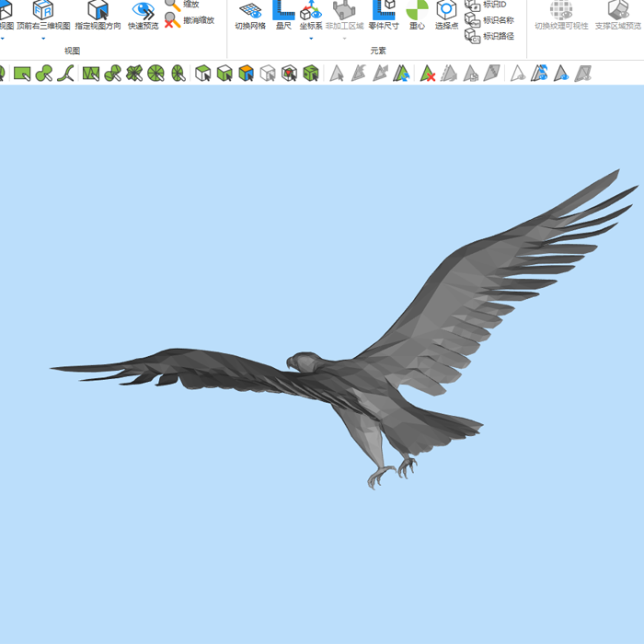Select the green triangle-mesh marking tool
This screenshot has height=644, width=644.
(91, 74)
